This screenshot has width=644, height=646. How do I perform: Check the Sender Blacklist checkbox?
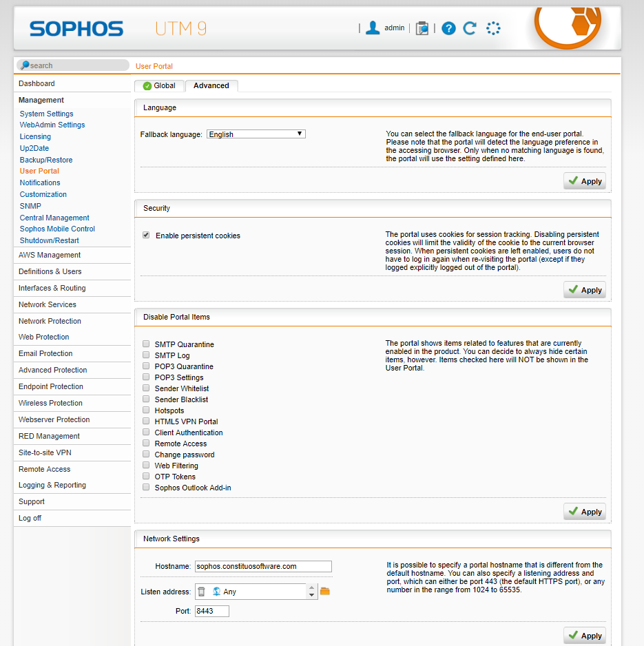pos(146,399)
